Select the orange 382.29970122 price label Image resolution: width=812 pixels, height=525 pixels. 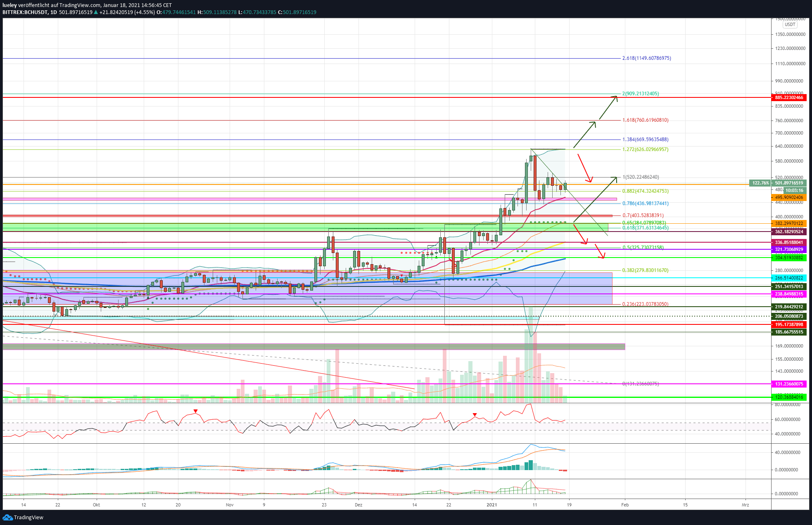789,224
